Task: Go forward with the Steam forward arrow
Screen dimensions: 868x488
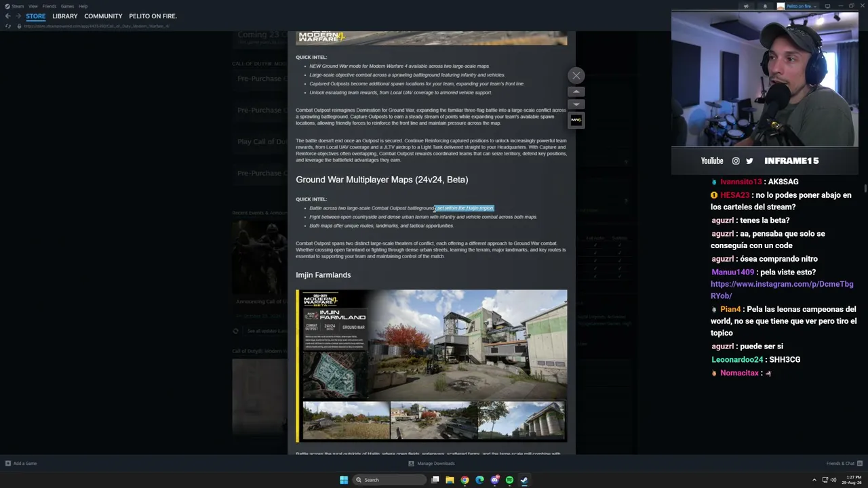Action: click(18, 16)
